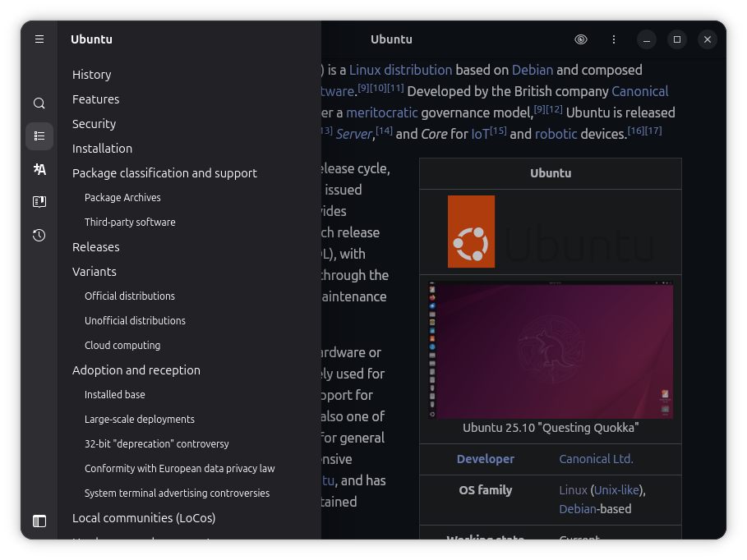Image resolution: width=747 pixels, height=560 pixels.
Task: Select 32-bit "deprecation" controversy entry
Action: (x=157, y=443)
